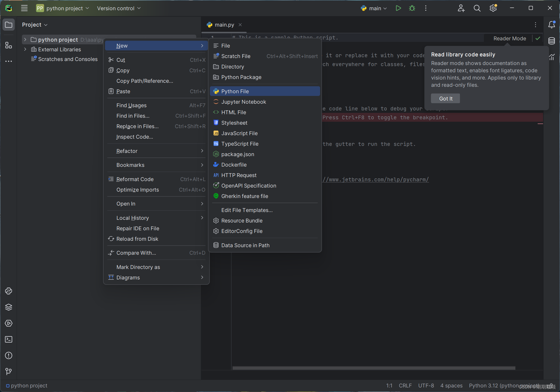Viewport: 560px width, 392px height.
Task: Expand the Local History submenu
Action: click(x=156, y=218)
